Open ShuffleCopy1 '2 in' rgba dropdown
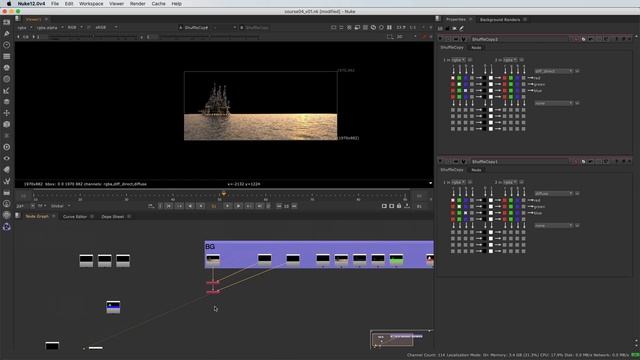 510,182
